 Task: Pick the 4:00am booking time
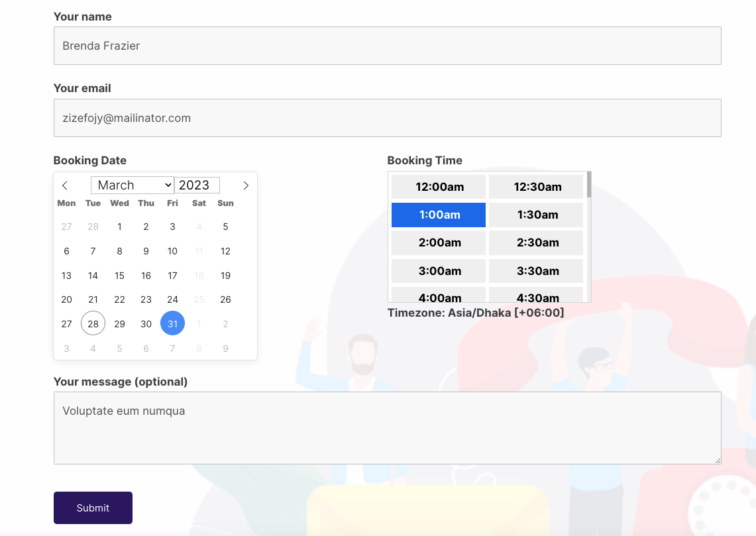[x=438, y=297]
